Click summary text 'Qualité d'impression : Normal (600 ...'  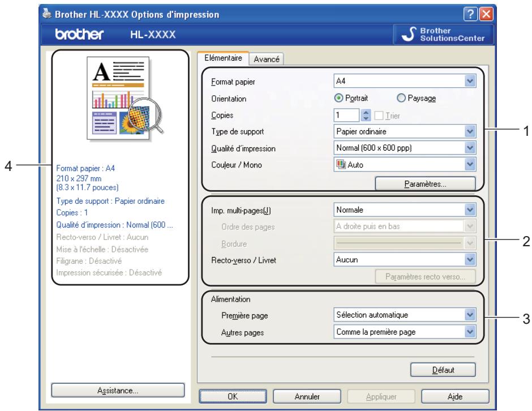click(114, 225)
